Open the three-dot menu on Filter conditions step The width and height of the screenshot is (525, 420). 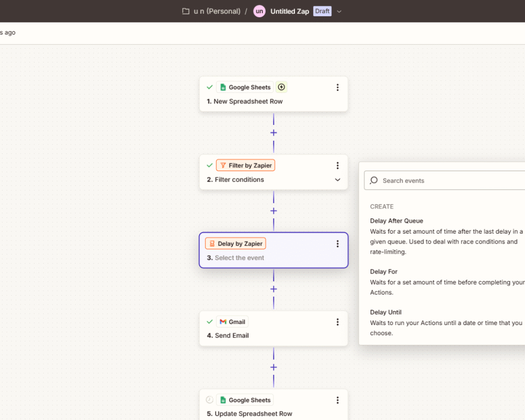click(338, 165)
